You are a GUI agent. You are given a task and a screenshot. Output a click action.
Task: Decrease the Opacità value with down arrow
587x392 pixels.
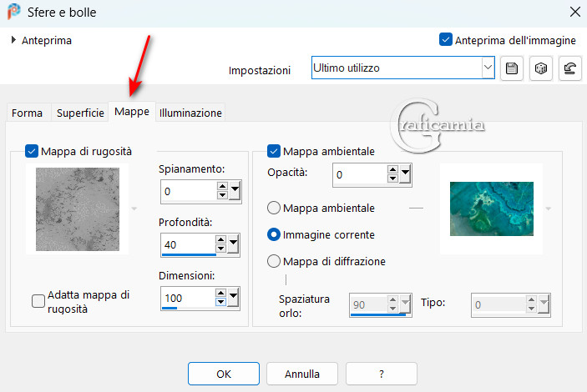[x=392, y=178]
